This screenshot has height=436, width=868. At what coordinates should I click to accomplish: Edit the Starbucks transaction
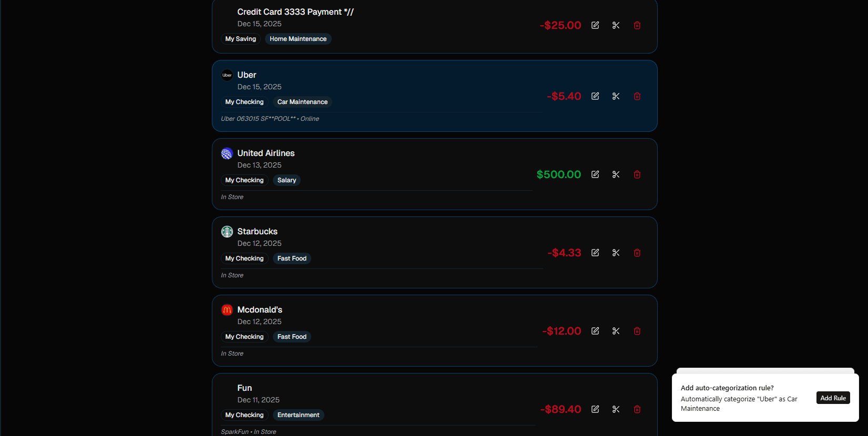click(x=595, y=253)
